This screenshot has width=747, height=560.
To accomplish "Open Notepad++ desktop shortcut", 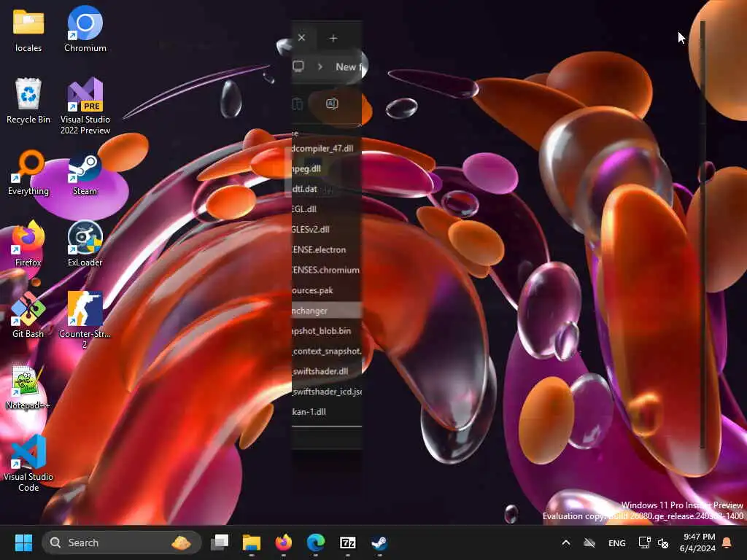I will click(x=28, y=387).
